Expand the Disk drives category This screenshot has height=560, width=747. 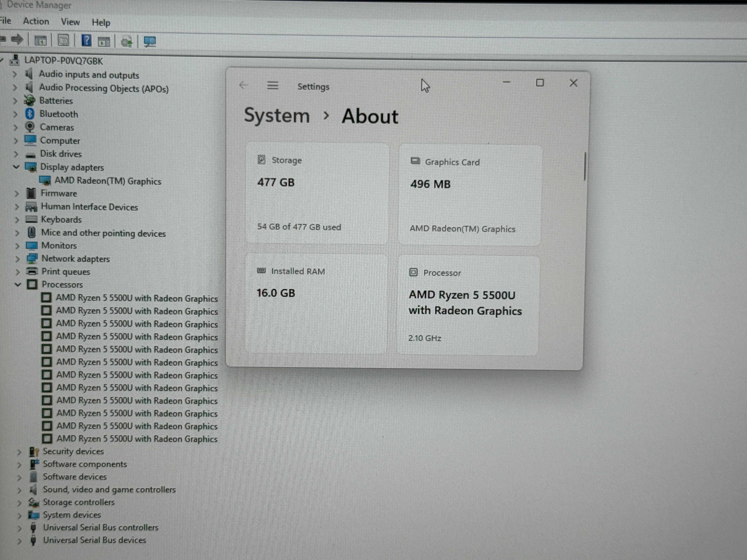(16, 154)
